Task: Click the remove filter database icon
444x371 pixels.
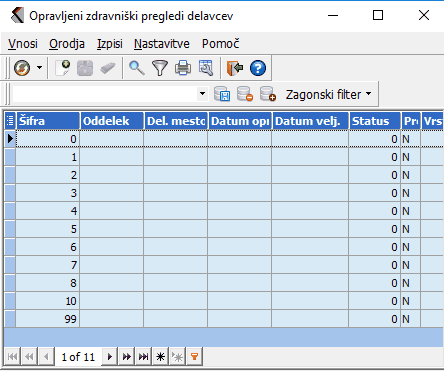Action: (245, 94)
